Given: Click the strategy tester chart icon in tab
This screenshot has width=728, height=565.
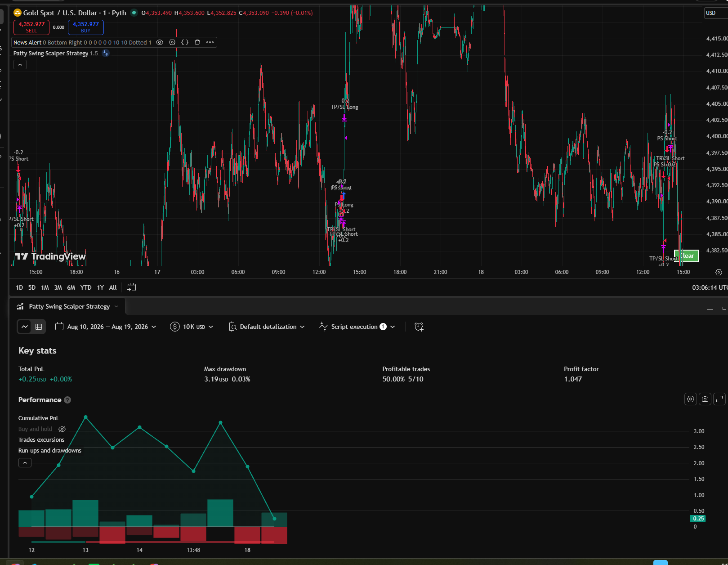Looking at the screenshot, I should click(x=20, y=306).
